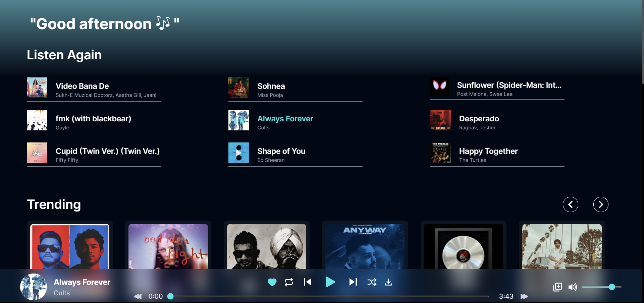This screenshot has width=644, height=303.
Task: Open the platinum record trending card
Action: (464, 246)
